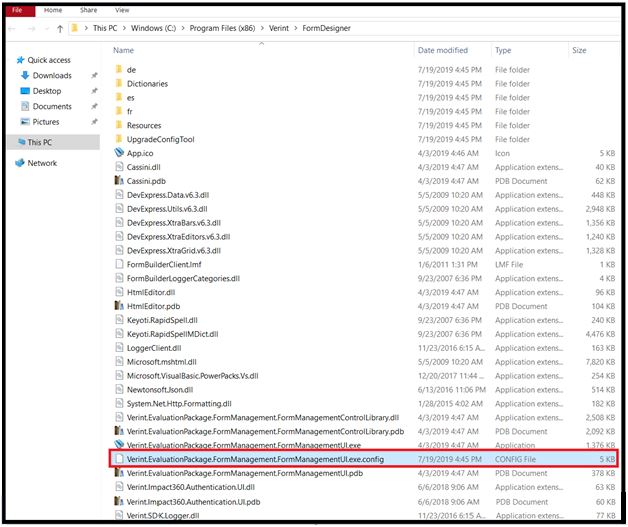Select the HtmlEditor.pdb file icon
628x527 pixels.
point(119,306)
